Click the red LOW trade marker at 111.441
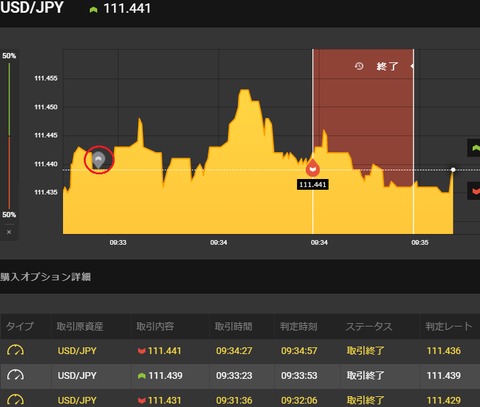 tap(313, 169)
